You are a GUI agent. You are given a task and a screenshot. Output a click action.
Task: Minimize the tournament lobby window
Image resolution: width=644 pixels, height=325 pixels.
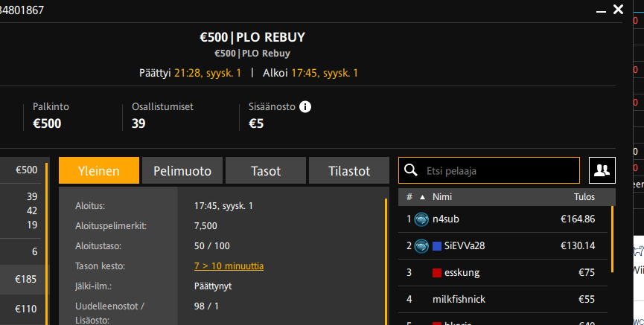(599, 10)
